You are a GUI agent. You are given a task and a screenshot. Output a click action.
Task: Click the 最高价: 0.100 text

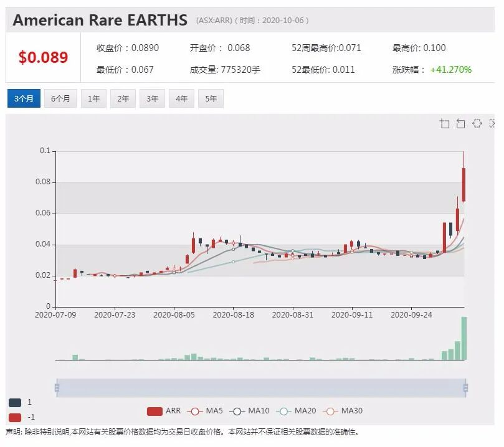tap(419, 48)
